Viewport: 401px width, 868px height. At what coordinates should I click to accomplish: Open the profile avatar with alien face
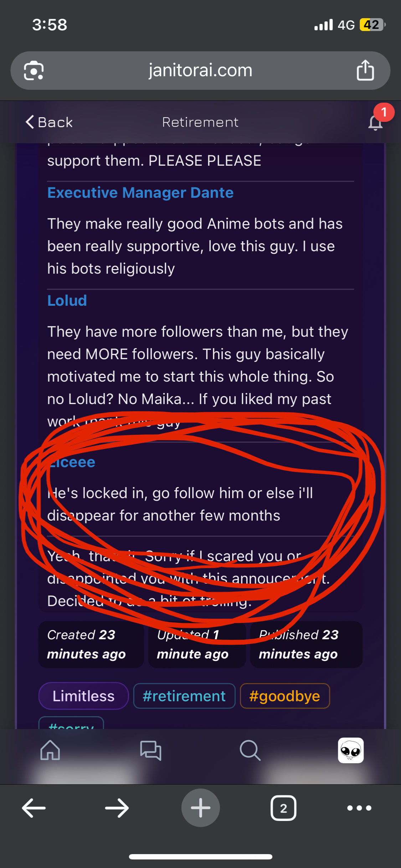[x=351, y=750]
